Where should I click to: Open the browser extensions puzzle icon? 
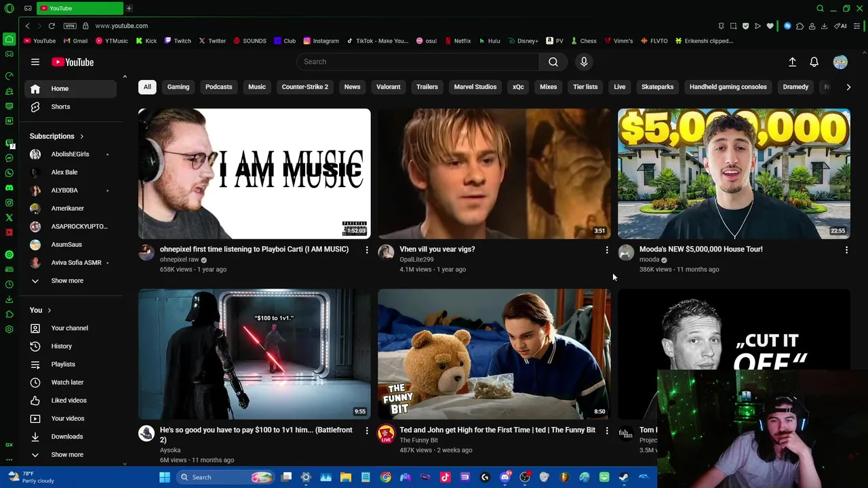[x=800, y=26]
